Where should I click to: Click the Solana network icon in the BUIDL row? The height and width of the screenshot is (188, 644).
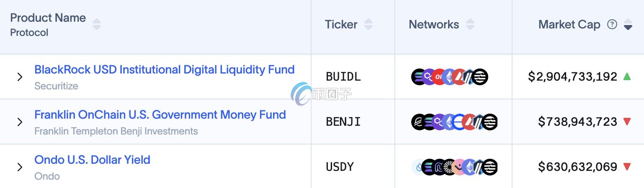pyautogui.click(x=418, y=77)
